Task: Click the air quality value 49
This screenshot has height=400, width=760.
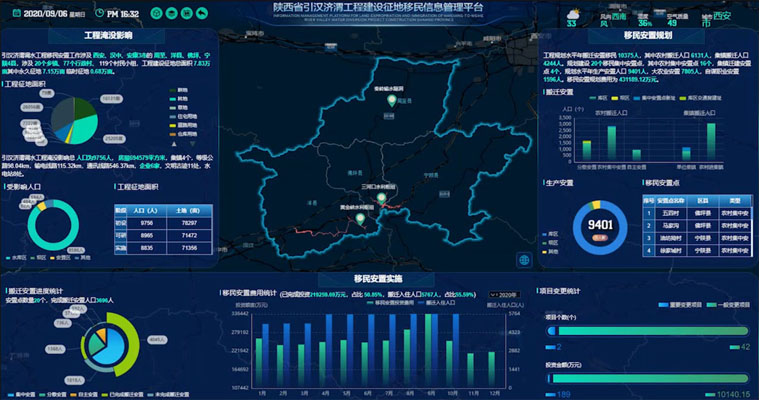Action: (x=672, y=23)
